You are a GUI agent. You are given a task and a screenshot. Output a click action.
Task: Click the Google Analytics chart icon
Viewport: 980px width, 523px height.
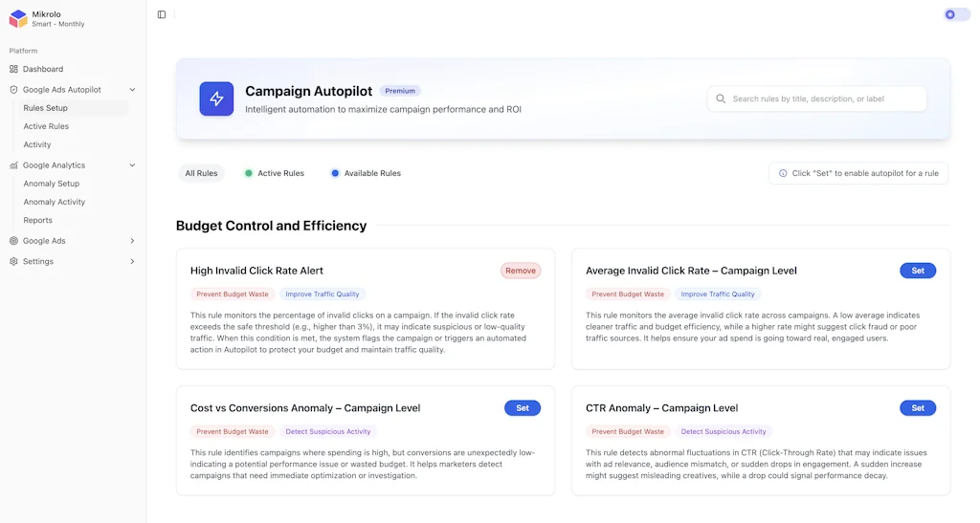(13, 165)
